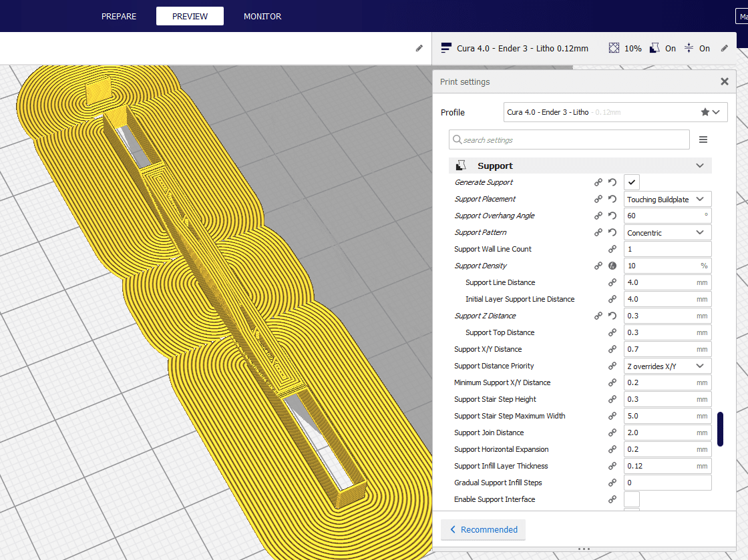Viewport: 748px width, 560px height.
Task: Open Support Placement dropdown
Action: coord(667,199)
